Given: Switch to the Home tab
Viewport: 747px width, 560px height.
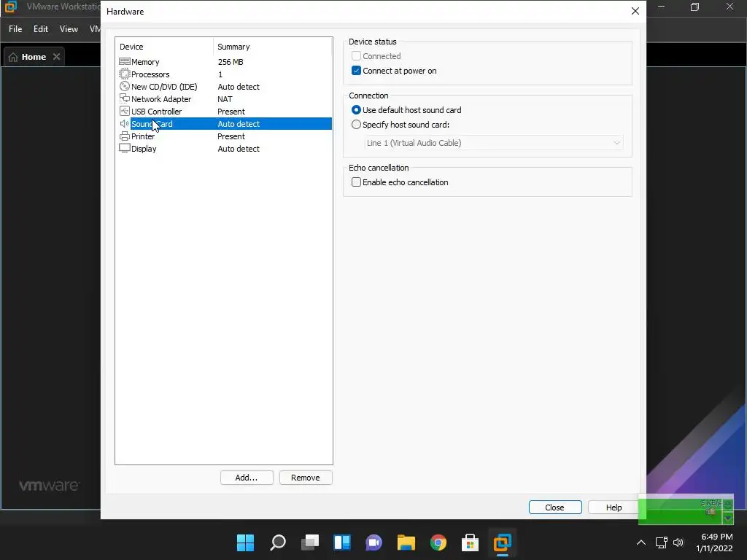Looking at the screenshot, I should click(34, 57).
